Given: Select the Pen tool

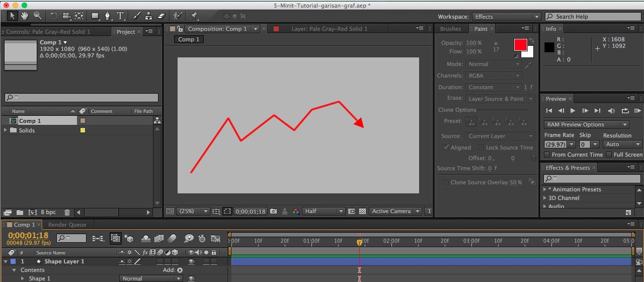Looking at the screenshot, I should [x=108, y=16].
